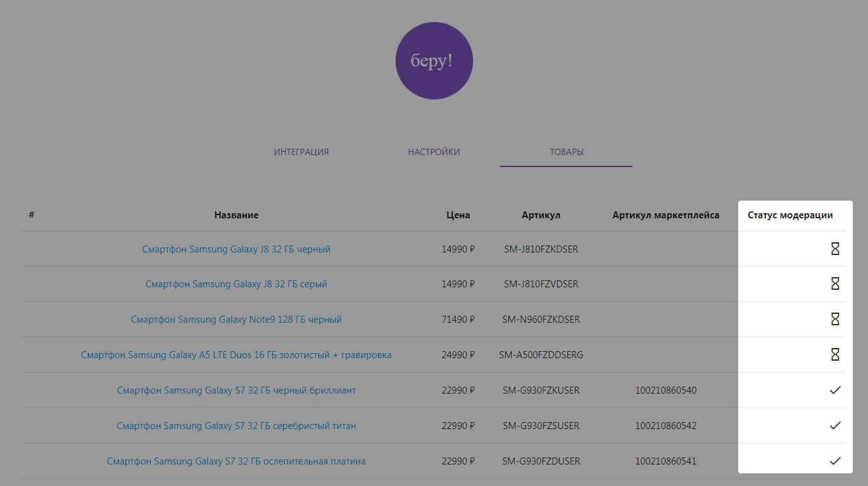Click price 24990 ₽
This screenshot has height=486, width=868.
click(458, 355)
